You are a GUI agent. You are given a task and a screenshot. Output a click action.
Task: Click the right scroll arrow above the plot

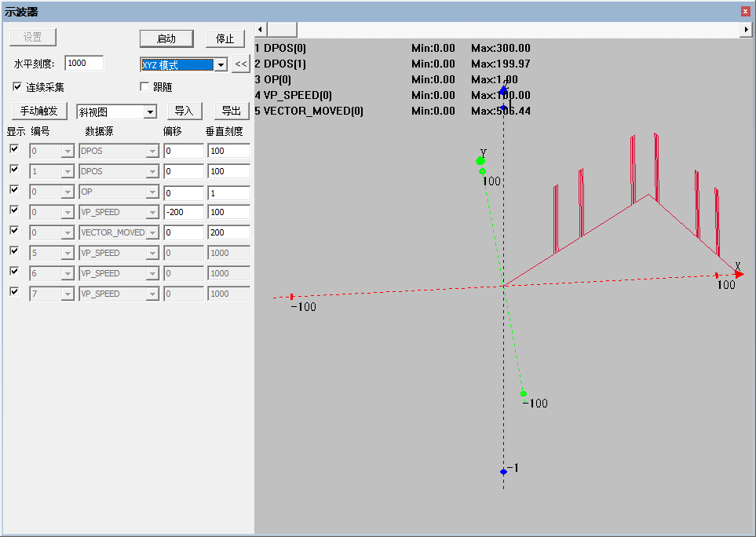(x=746, y=29)
